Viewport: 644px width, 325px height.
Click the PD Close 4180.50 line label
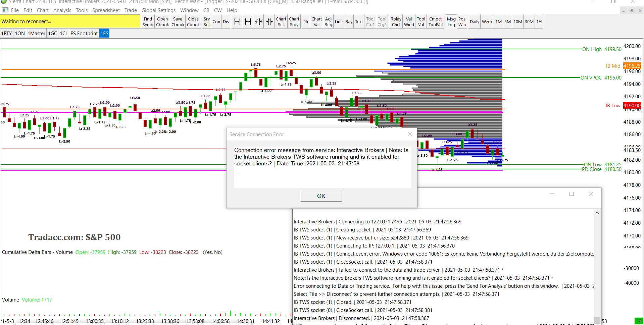point(602,169)
